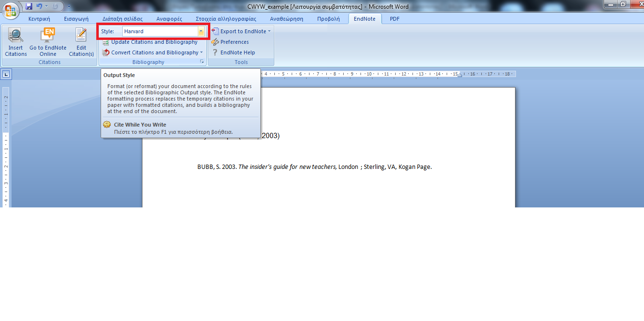Image resolution: width=644 pixels, height=321 pixels.
Task: Click Go to EndNote Online icon
Action: click(x=48, y=36)
